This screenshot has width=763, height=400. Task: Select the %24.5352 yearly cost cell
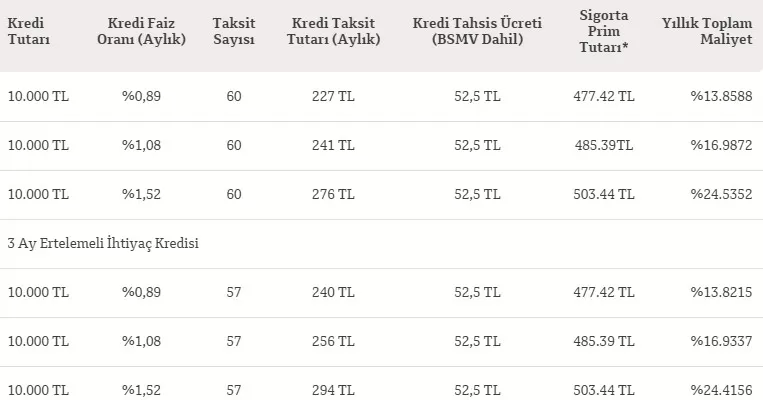coord(720,195)
